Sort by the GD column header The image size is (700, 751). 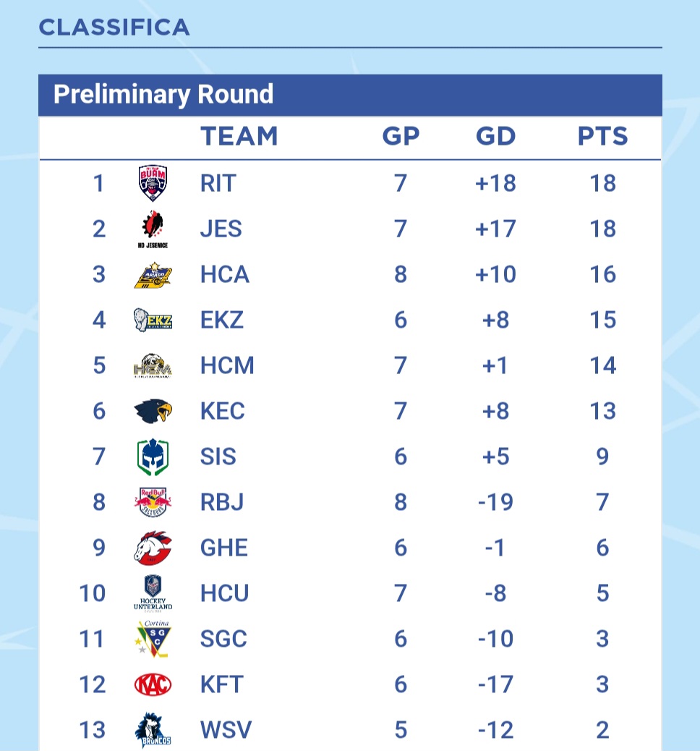(x=495, y=136)
